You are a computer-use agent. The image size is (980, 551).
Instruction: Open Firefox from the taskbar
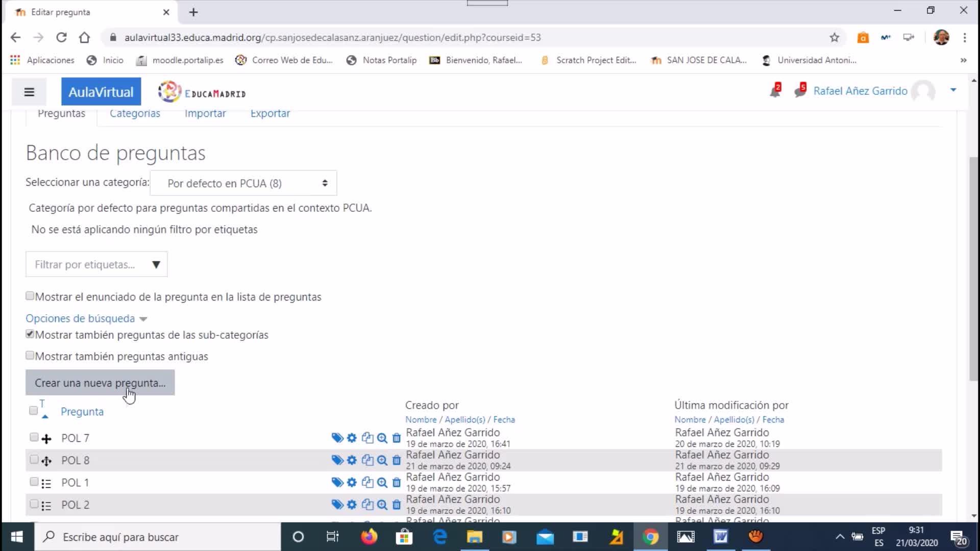pos(369,537)
